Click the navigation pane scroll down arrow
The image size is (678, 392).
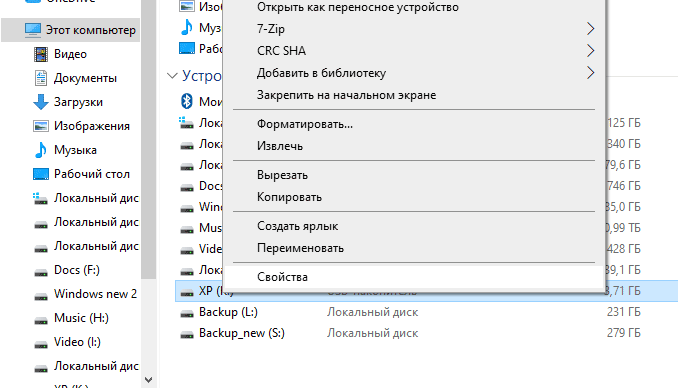point(149,380)
